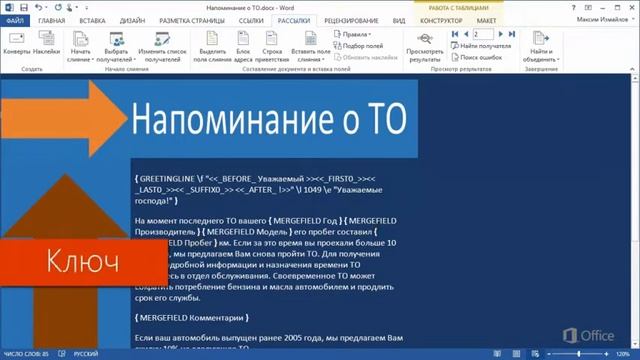The image size is (640, 360).
Task: Switch to the ВИД tab
Action: (399, 20)
